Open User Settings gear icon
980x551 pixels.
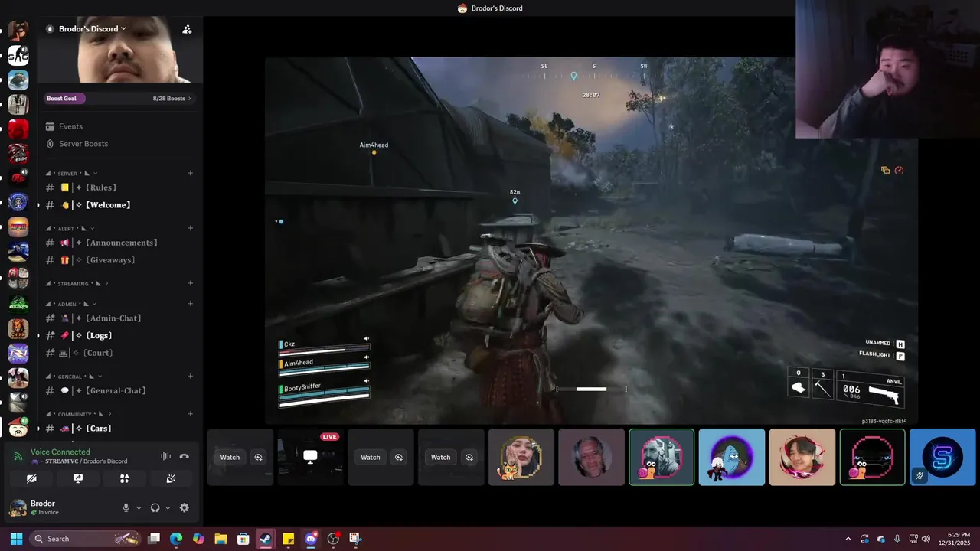coord(184,507)
